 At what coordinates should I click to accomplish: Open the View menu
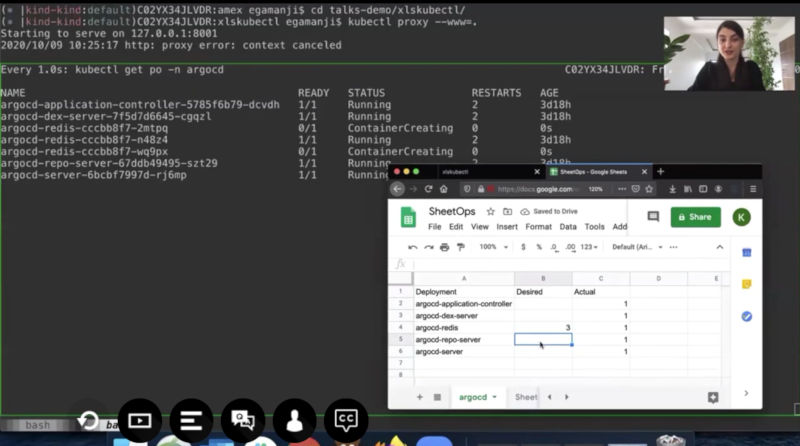[x=480, y=227]
